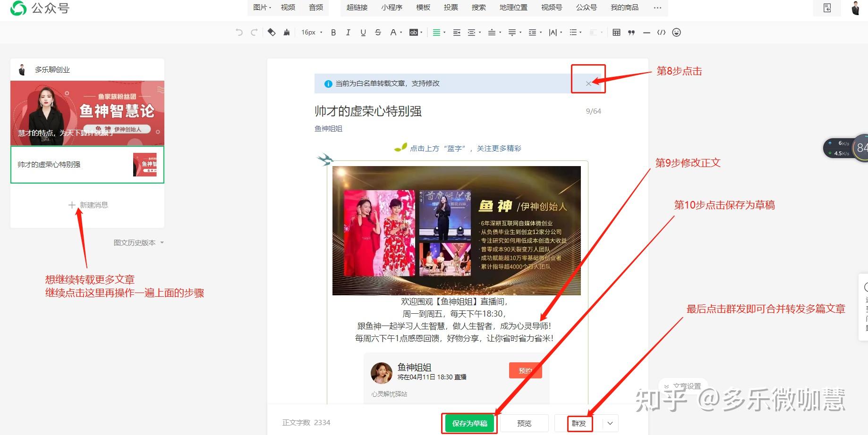Viewport: 868px width, 435px height.
Task: Expand the 文章设置 section
Action: pos(683,386)
